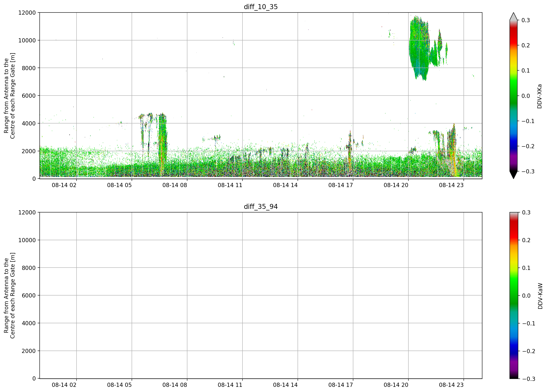This screenshot has height=392, width=547.
Task: Select the DDV-XKa colorbar label
Action: click(540, 96)
